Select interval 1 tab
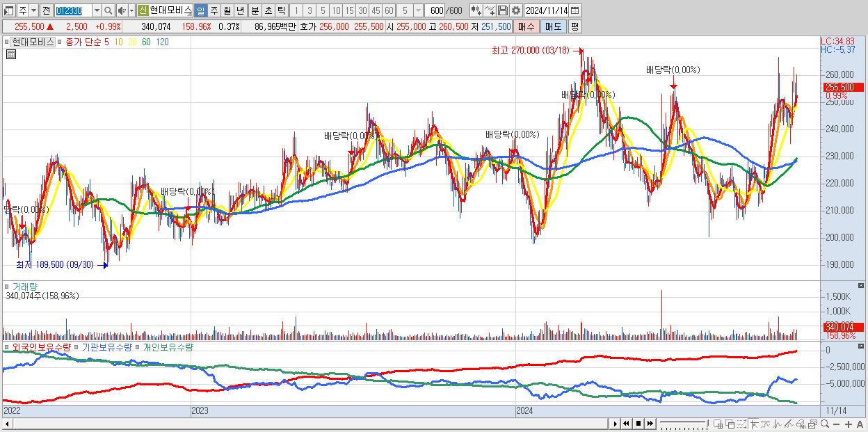This screenshot has height=432, width=868. pyautogui.click(x=296, y=10)
